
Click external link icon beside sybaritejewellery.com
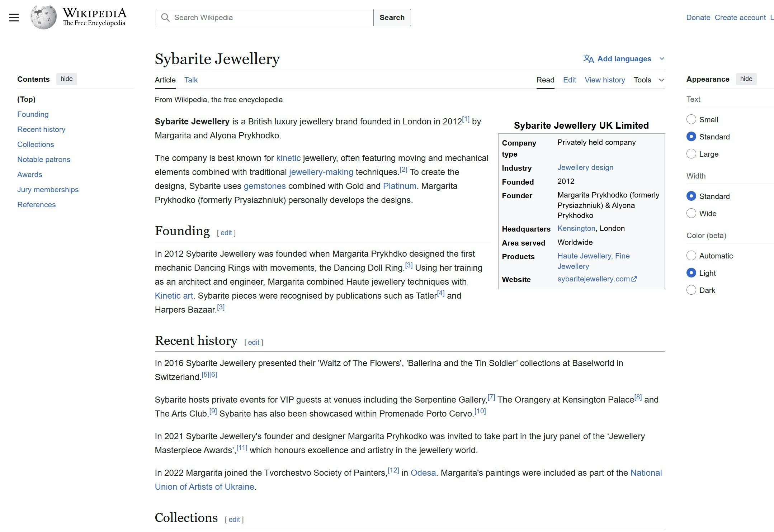pyautogui.click(x=634, y=279)
